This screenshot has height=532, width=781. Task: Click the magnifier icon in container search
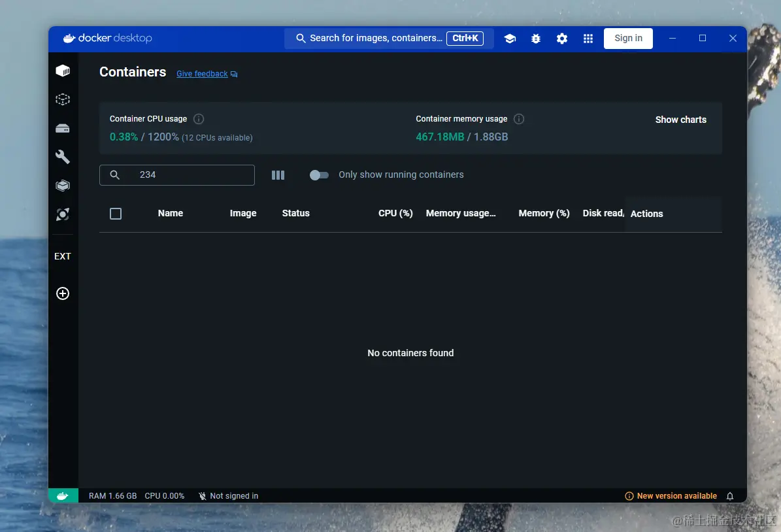114,175
